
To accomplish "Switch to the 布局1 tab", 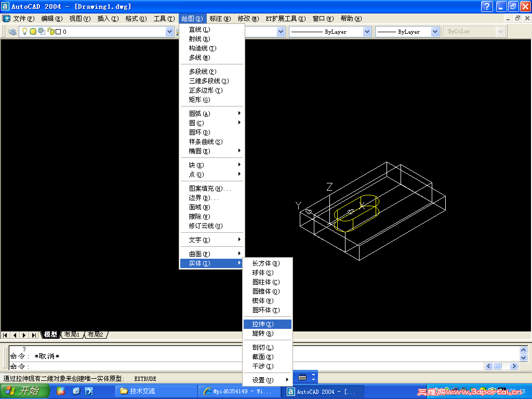I will (72, 335).
